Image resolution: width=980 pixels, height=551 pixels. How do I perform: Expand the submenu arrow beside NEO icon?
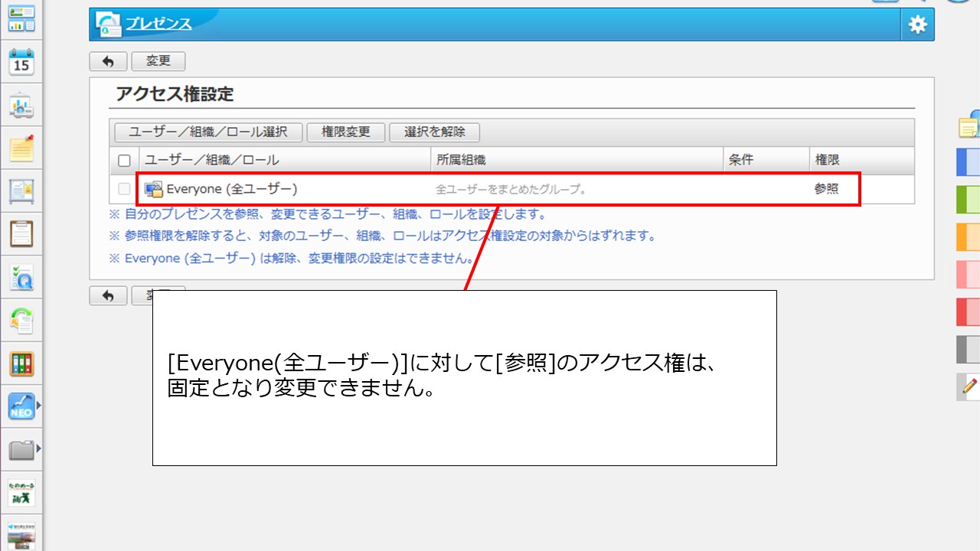click(38, 406)
